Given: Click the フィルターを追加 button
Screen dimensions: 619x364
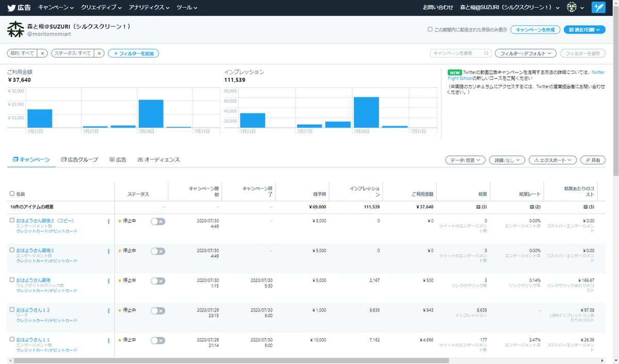Looking at the screenshot, I should coord(133,53).
